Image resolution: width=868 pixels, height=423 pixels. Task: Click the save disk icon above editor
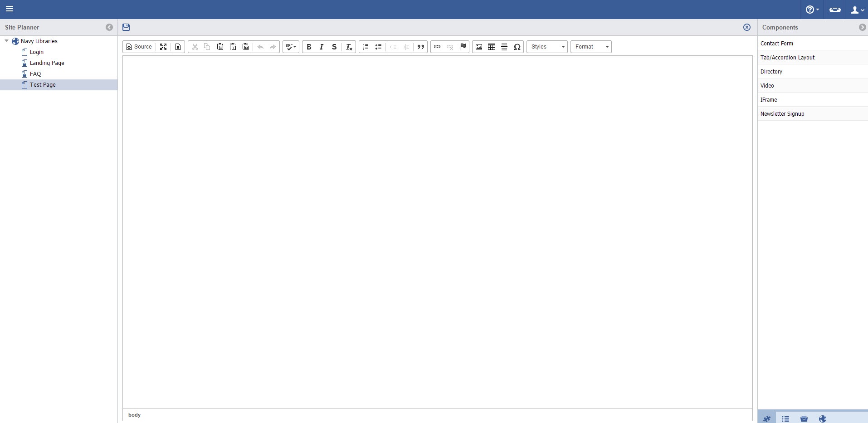tap(126, 27)
